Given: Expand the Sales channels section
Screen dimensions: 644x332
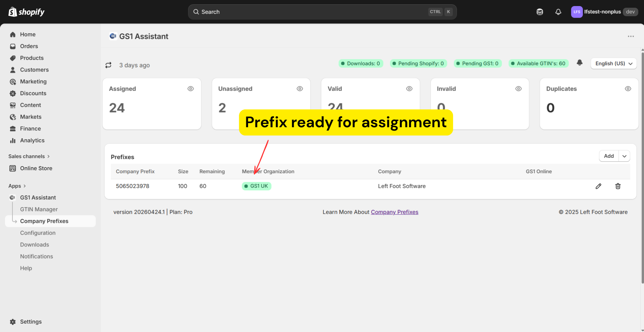Looking at the screenshot, I should point(29,156).
